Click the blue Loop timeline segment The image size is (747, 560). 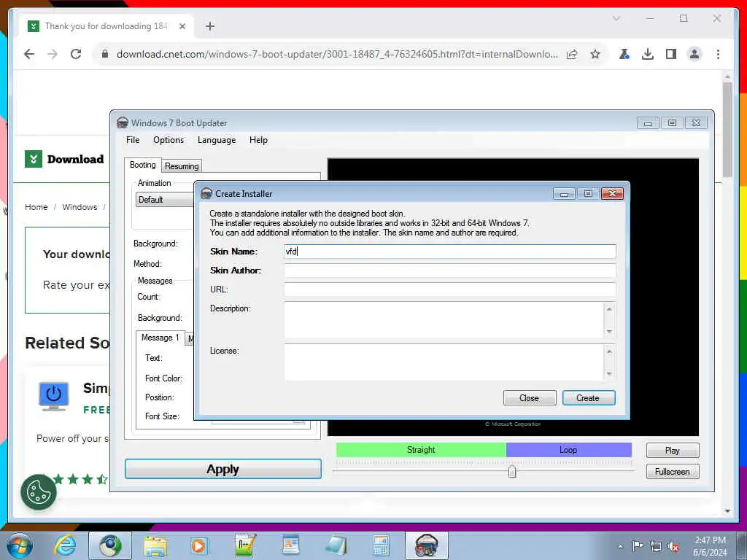point(568,449)
